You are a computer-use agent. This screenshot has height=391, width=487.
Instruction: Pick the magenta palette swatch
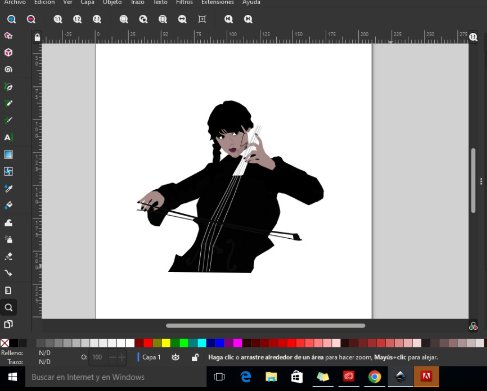[x=238, y=343]
